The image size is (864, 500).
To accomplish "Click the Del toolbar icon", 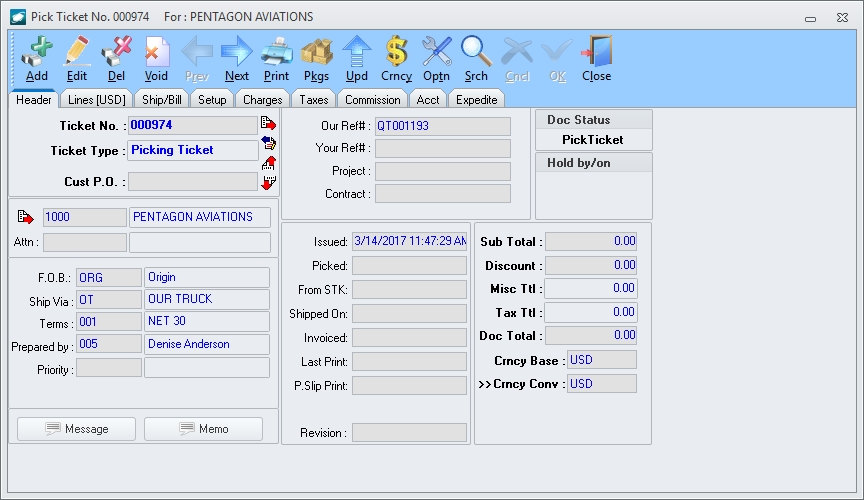I will pos(116,58).
